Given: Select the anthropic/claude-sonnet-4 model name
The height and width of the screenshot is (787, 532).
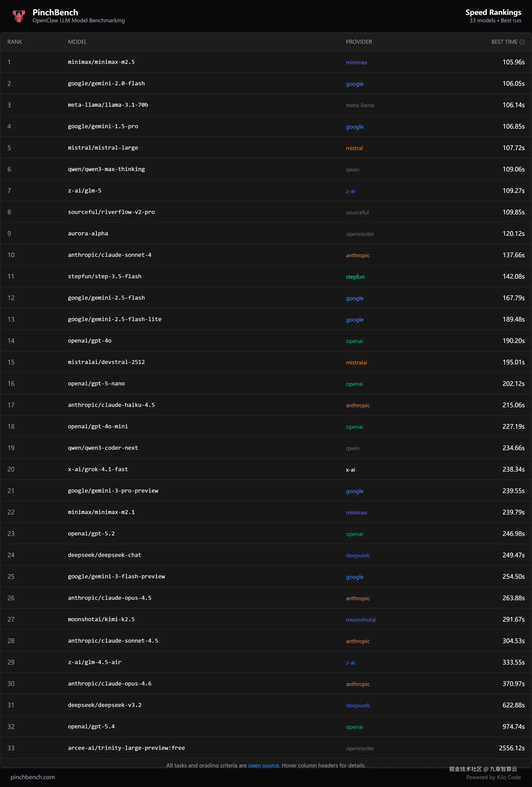Looking at the screenshot, I should pos(110,255).
